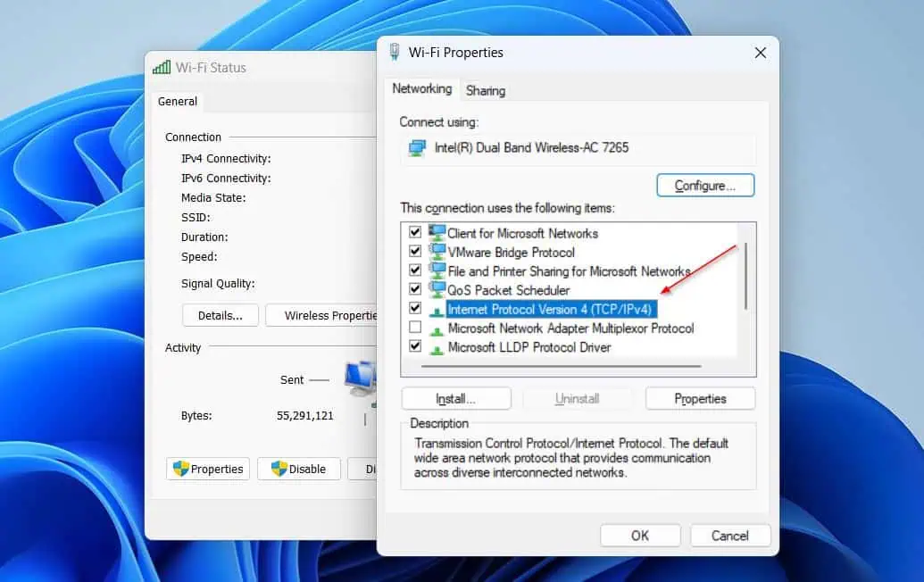Screen dimensions: 924x582
Task: Click Properties button under the items list
Action: coord(700,399)
